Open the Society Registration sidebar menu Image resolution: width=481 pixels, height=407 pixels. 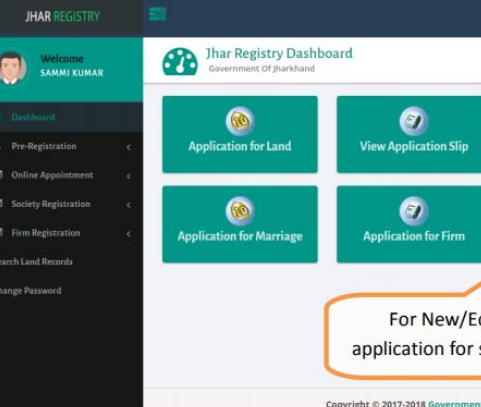71,204
